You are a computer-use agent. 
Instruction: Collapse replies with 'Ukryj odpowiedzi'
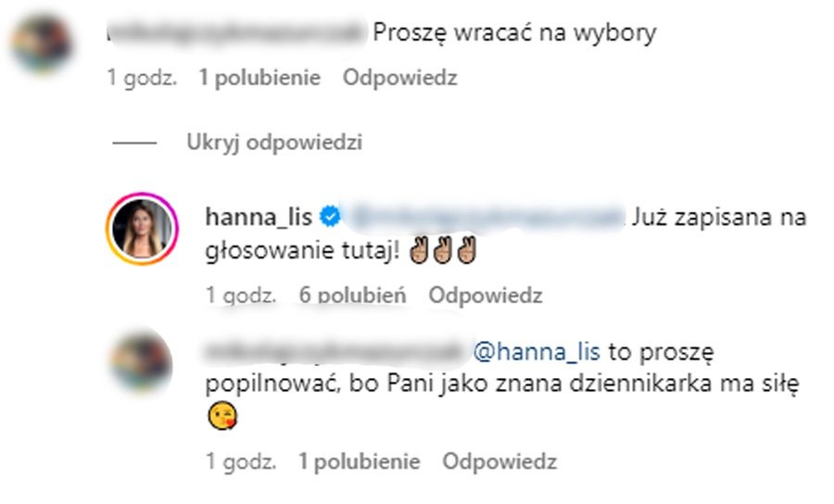pyautogui.click(x=274, y=143)
